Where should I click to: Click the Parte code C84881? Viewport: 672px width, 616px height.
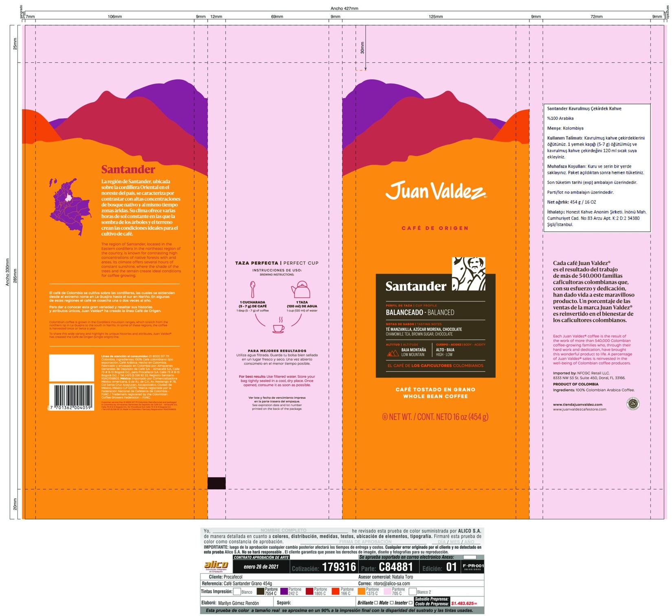click(x=396, y=567)
